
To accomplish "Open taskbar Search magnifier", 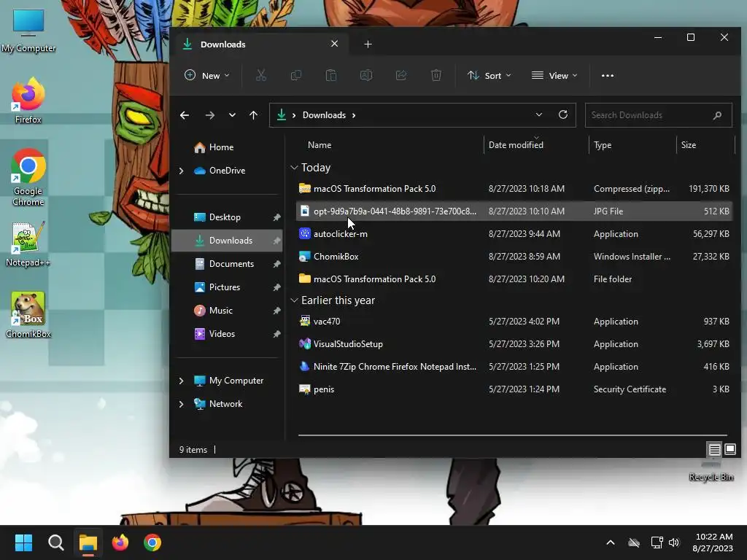I will [55, 542].
